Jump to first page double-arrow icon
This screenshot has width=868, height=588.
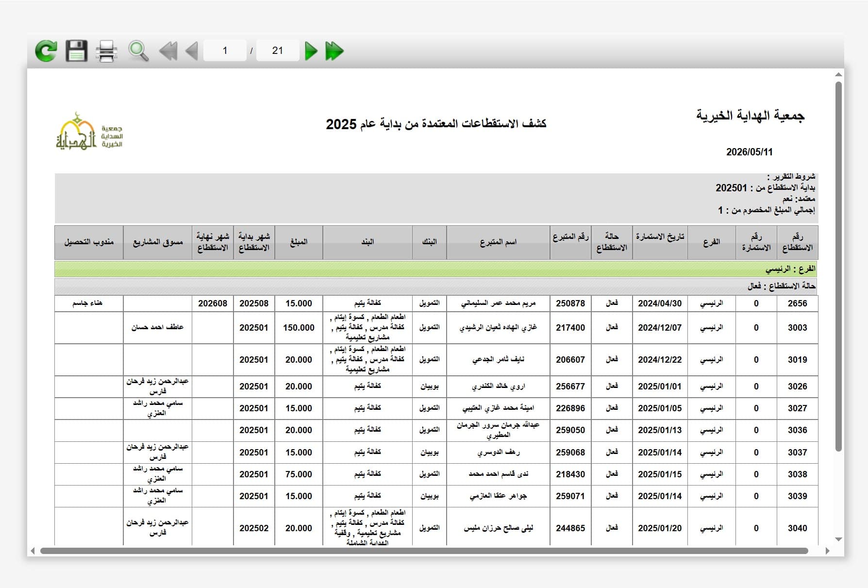pyautogui.click(x=168, y=51)
